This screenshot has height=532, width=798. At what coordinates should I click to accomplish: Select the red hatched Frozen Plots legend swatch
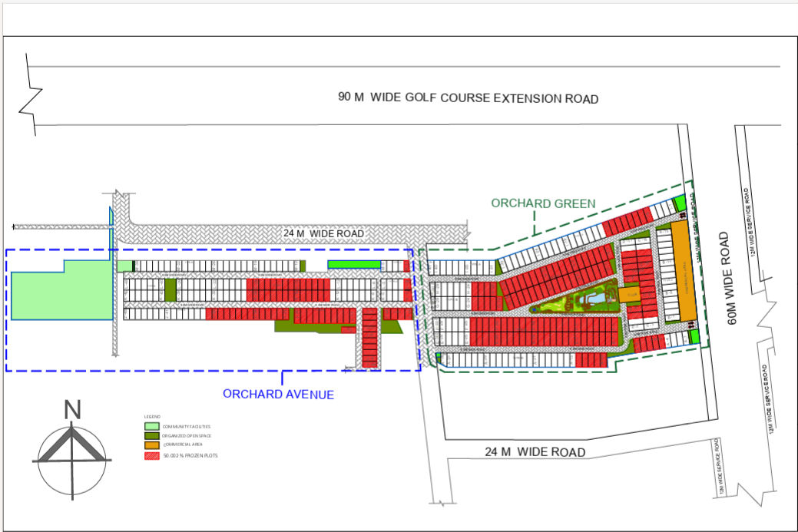(151, 455)
